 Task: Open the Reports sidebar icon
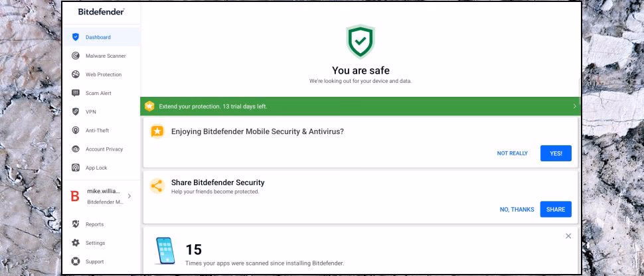pyautogui.click(x=76, y=224)
